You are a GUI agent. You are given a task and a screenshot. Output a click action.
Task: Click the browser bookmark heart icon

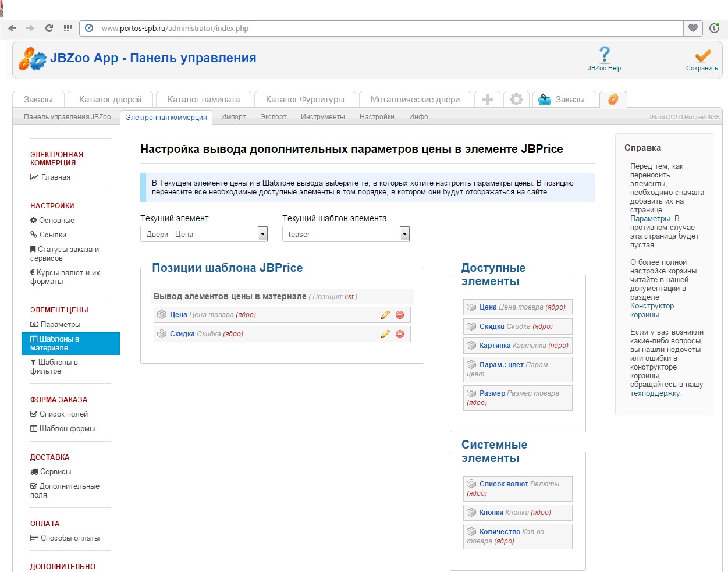(693, 28)
